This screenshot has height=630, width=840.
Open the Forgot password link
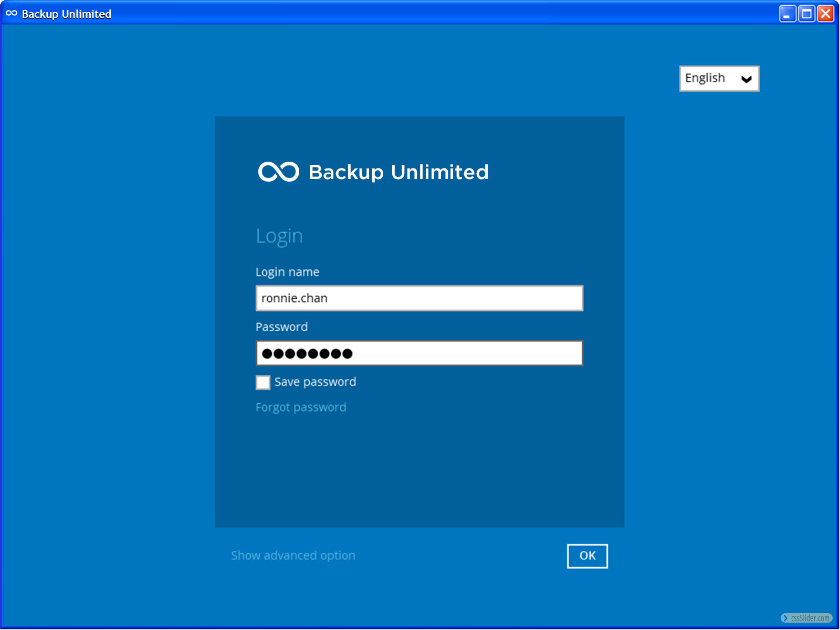click(301, 407)
